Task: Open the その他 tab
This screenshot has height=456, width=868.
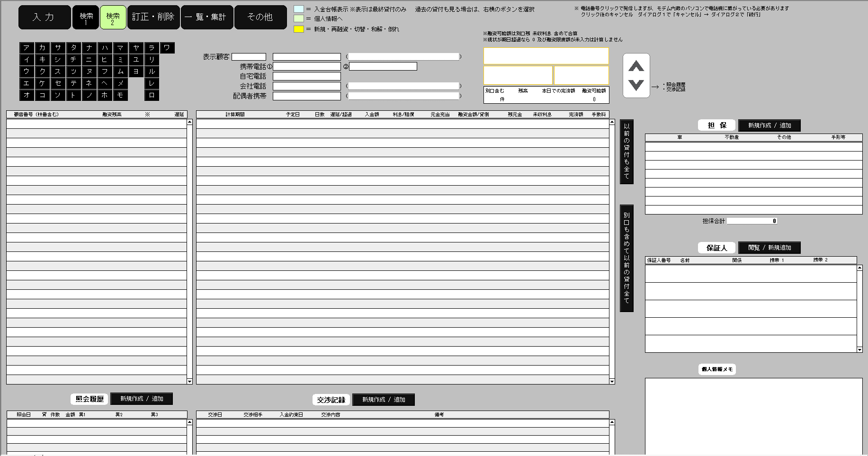Action: (x=260, y=17)
